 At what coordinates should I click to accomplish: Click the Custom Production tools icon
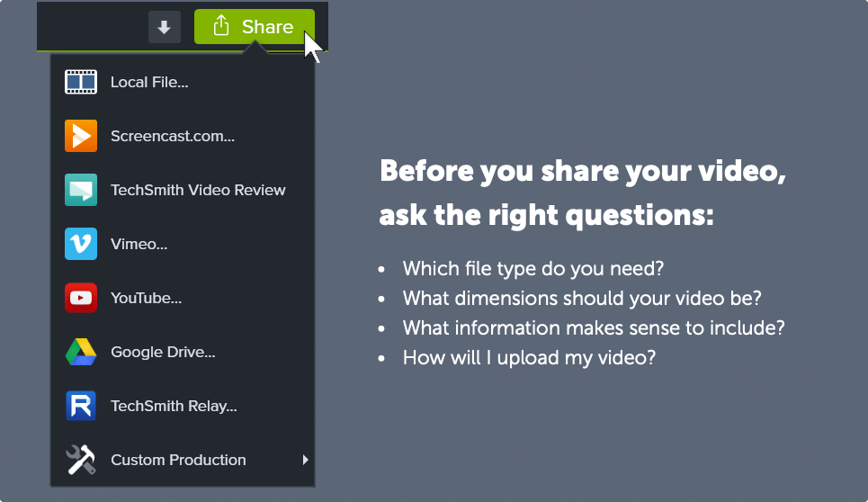(81, 460)
